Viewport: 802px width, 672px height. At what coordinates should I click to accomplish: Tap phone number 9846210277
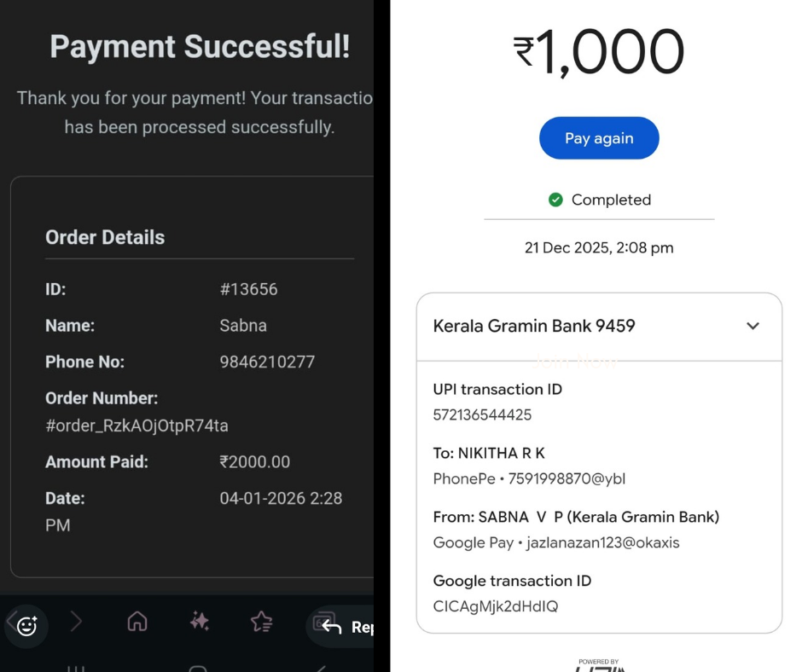(x=267, y=362)
